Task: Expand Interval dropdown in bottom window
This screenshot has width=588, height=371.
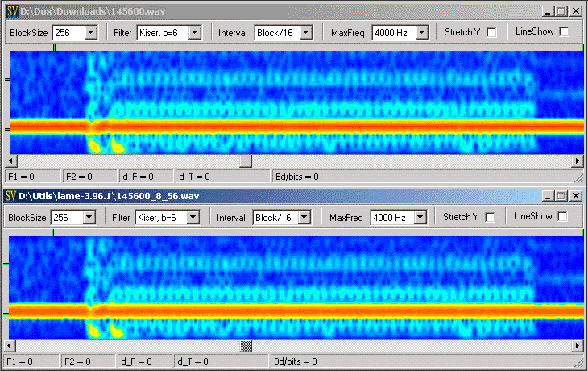Action: (304, 217)
